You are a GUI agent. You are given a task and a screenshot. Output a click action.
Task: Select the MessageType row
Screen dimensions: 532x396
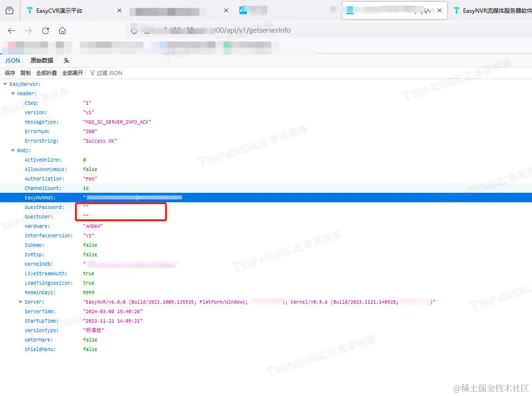coord(266,122)
